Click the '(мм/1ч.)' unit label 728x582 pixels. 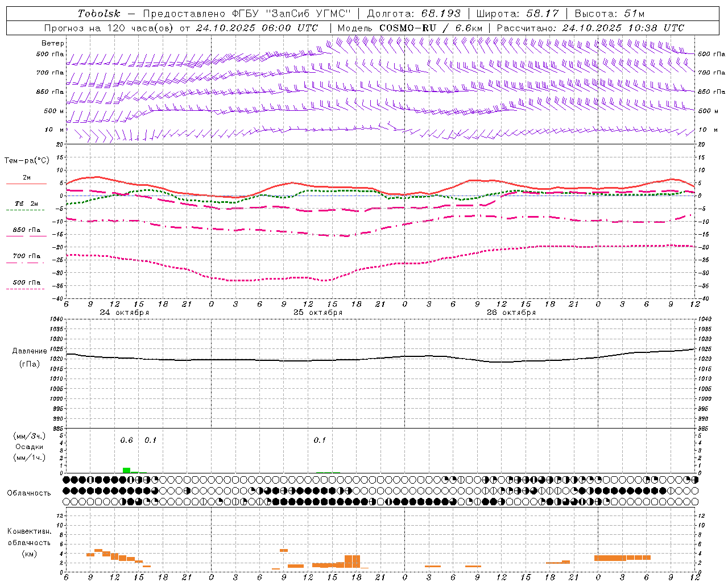(x=30, y=458)
